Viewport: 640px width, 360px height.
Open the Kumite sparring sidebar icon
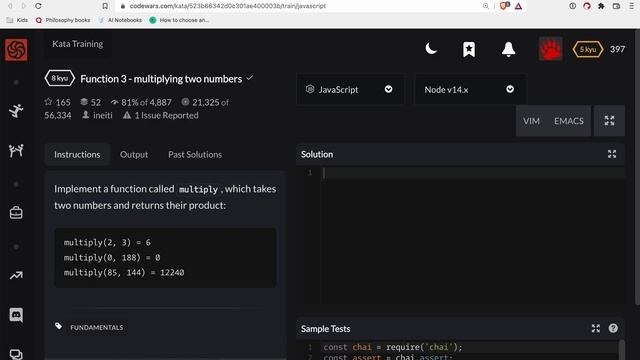(x=16, y=151)
